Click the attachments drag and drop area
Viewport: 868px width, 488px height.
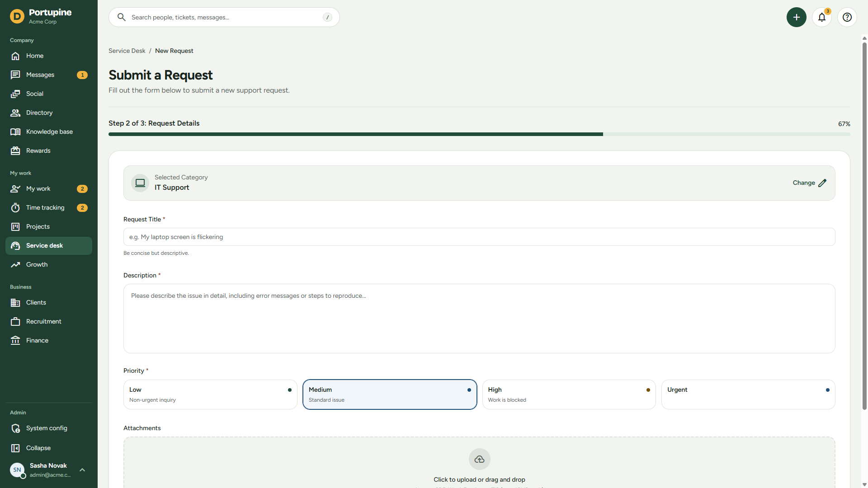coord(479,463)
